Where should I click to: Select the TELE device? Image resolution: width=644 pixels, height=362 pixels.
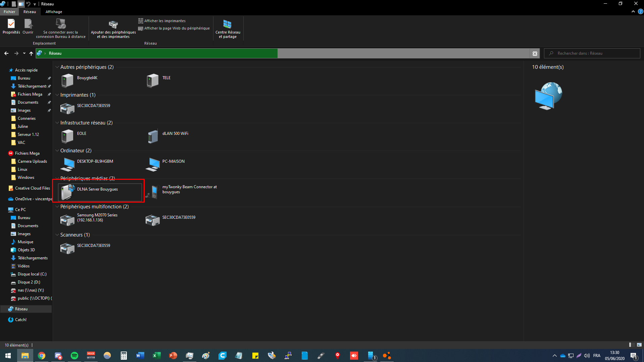tap(185, 81)
